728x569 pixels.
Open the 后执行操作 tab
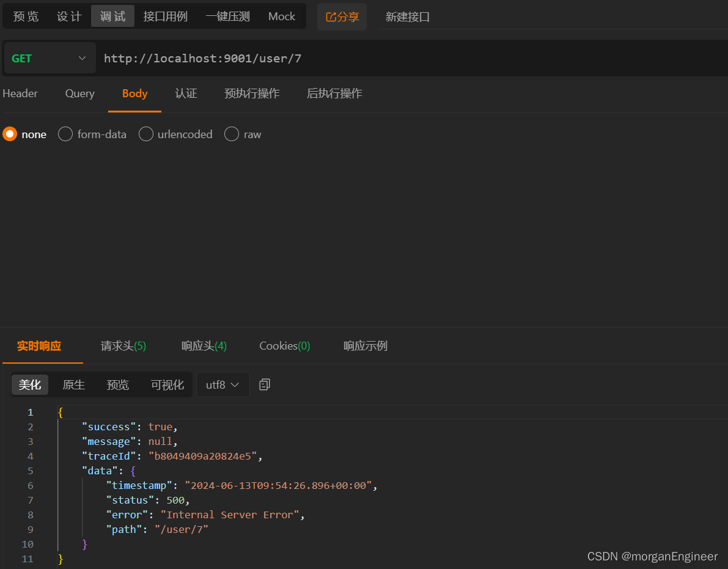point(334,94)
